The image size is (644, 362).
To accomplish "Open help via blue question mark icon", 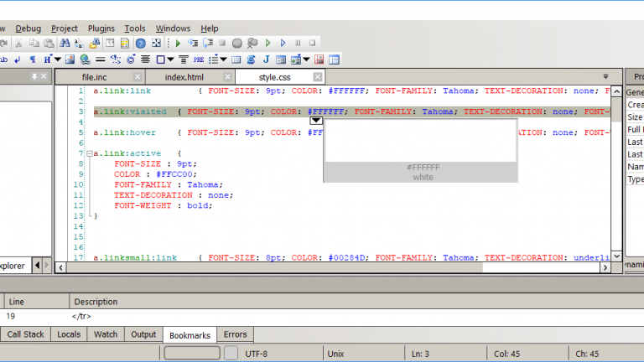I will [x=140, y=43].
